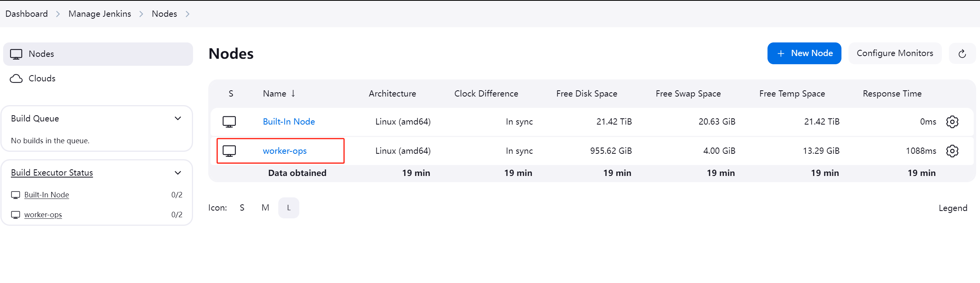
Task: Click the Name column sort arrow
Action: (293, 93)
